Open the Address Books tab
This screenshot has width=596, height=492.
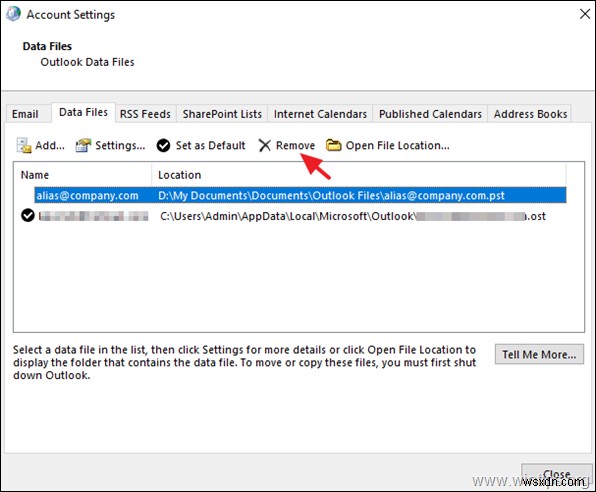point(530,114)
